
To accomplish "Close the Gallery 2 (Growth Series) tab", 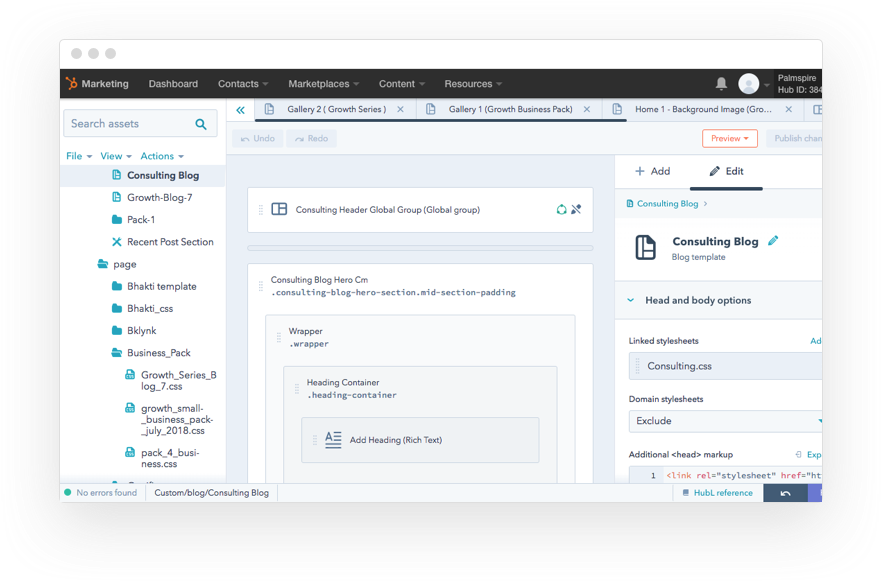I will [401, 110].
